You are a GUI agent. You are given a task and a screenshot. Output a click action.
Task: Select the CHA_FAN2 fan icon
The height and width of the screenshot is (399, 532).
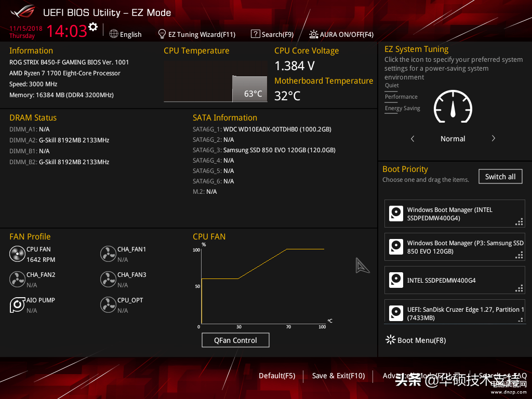click(x=17, y=279)
